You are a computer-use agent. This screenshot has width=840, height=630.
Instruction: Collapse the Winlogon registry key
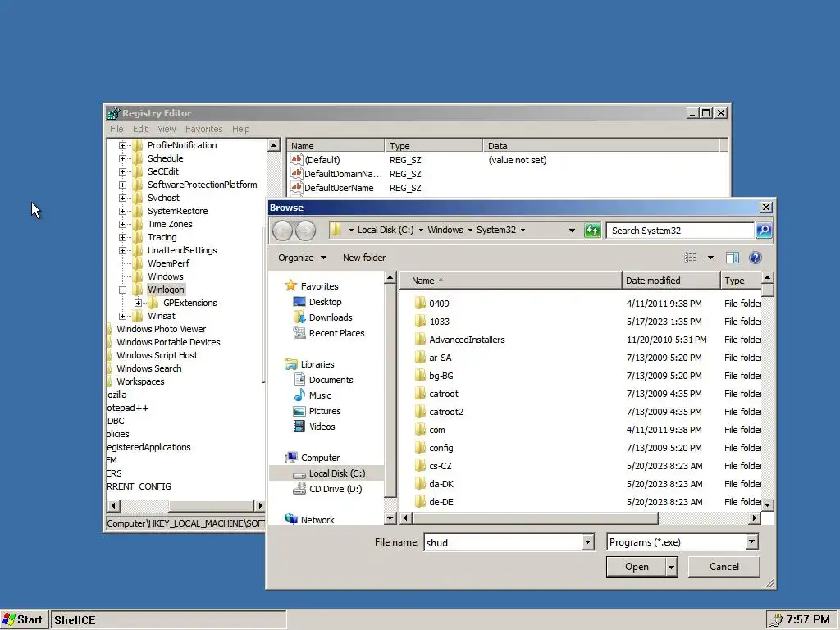[123, 290]
